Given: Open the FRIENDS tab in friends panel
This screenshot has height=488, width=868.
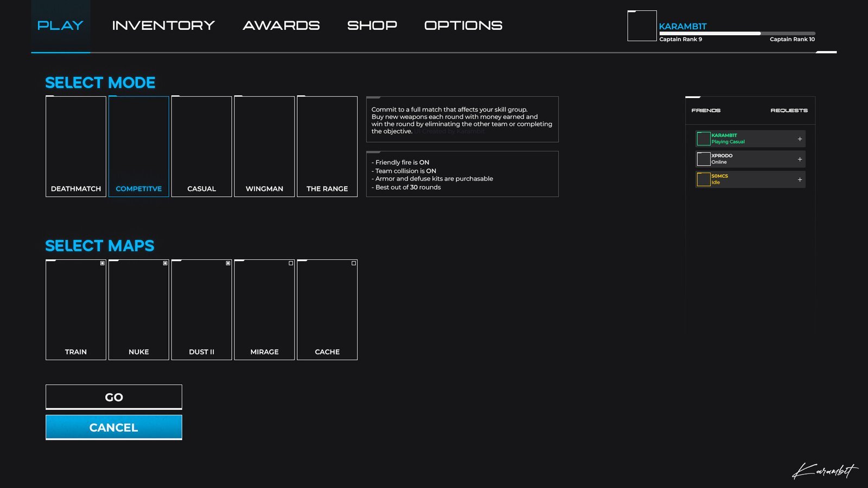Looking at the screenshot, I should click(x=706, y=110).
